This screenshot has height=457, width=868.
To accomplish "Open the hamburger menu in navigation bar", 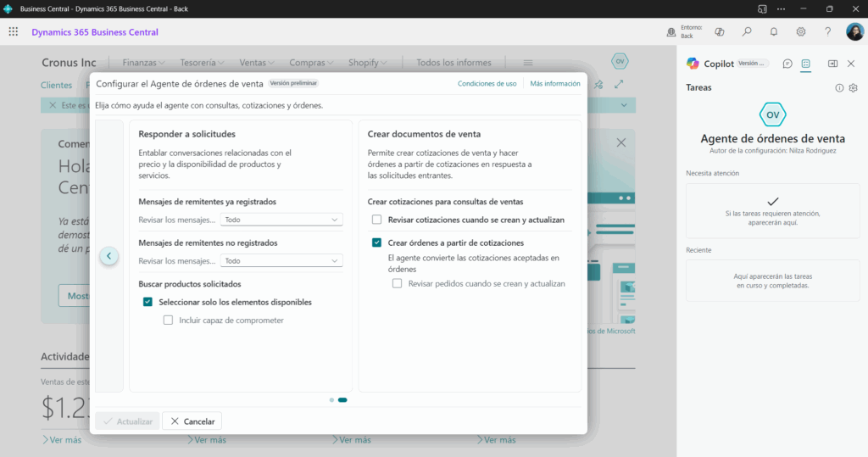I will [x=527, y=63].
